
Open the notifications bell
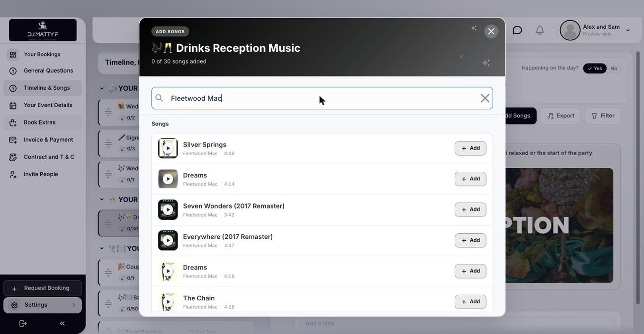pos(540,30)
